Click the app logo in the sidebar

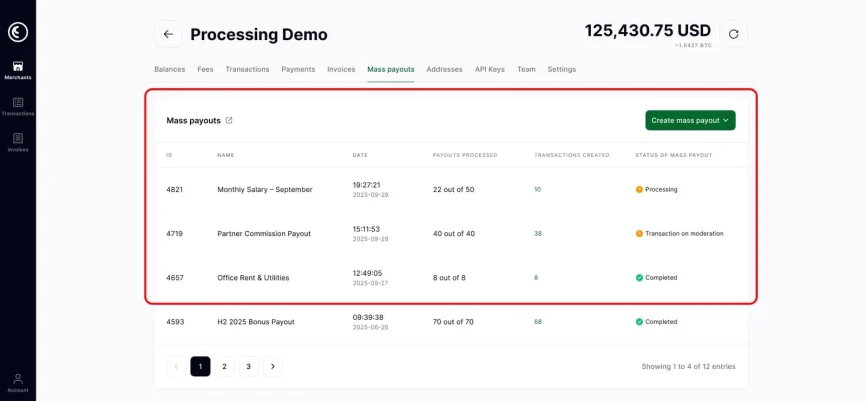[x=18, y=32]
